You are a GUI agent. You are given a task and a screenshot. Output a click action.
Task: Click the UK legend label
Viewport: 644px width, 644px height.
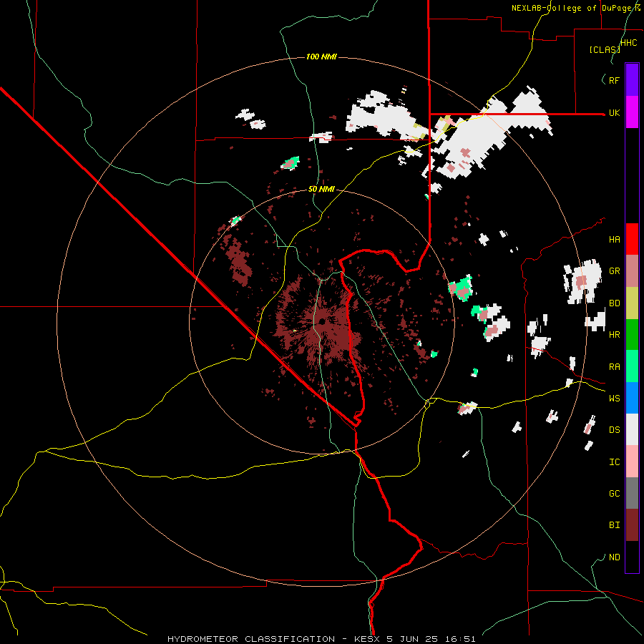pyautogui.click(x=614, y=112)
